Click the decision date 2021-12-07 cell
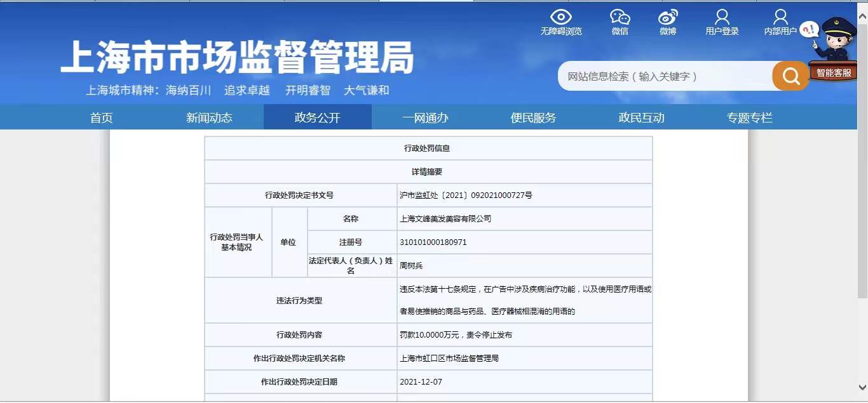This screenshot has height=403, width=868. coord(421,382)
